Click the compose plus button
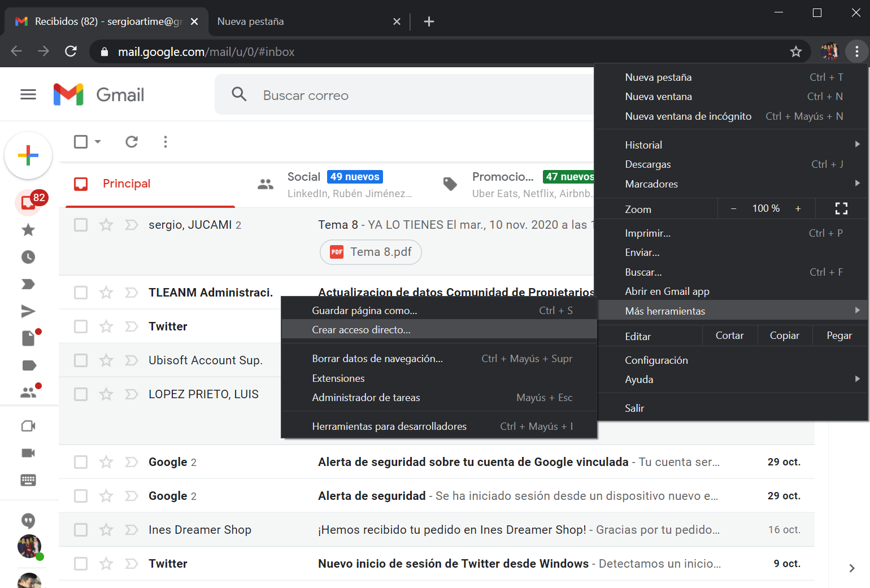The width and height of the screenshot is (870, 588). (28, 155)
